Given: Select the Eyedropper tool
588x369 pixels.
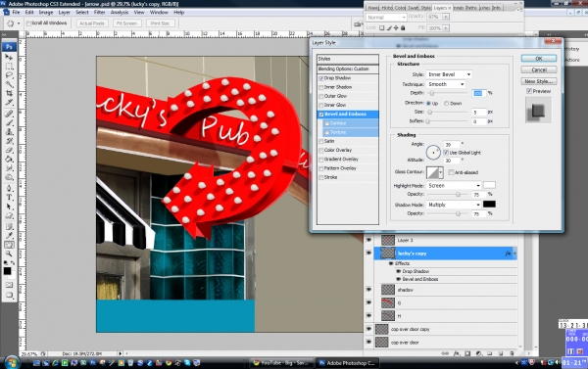Looking at the screenshot, I should 9,236.
